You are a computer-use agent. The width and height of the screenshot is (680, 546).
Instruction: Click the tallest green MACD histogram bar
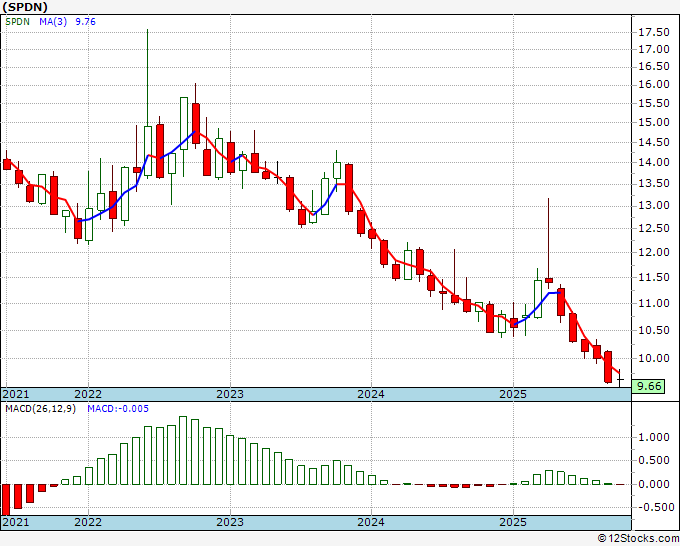click(x=183, y=450)
